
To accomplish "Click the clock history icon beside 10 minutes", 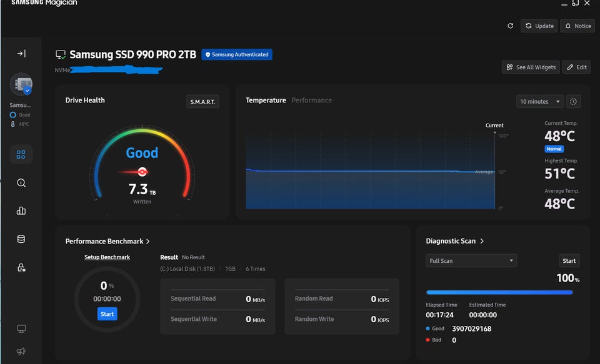I will click(x=573, y=101).
